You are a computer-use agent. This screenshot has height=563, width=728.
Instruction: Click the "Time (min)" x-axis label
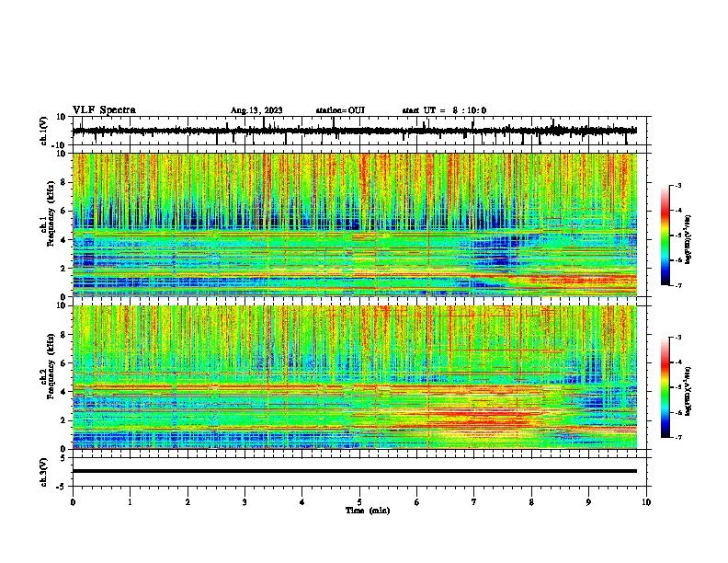(x=368, y=511)
